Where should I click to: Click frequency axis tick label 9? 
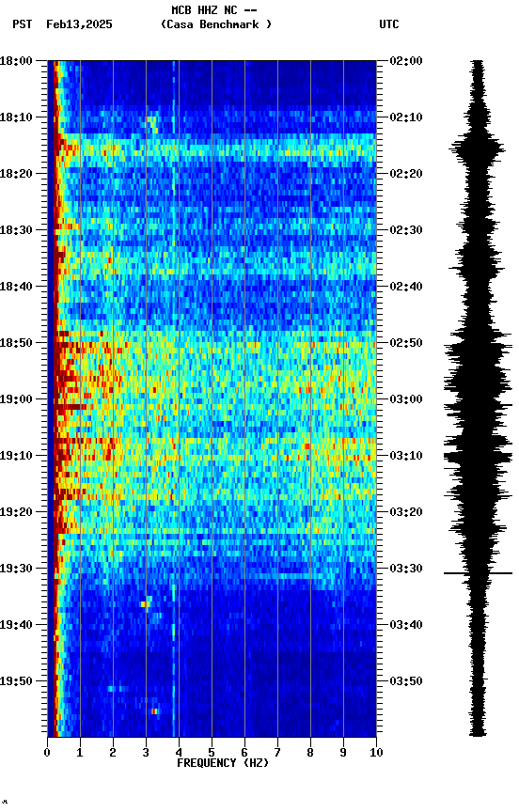pos(343,753)
